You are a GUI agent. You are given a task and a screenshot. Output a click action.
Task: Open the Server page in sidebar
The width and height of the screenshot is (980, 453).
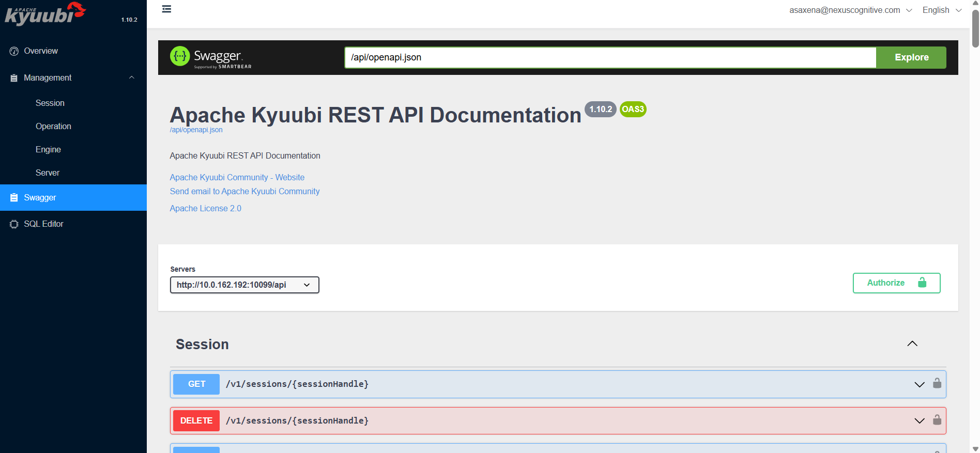[x=73, y=173]
